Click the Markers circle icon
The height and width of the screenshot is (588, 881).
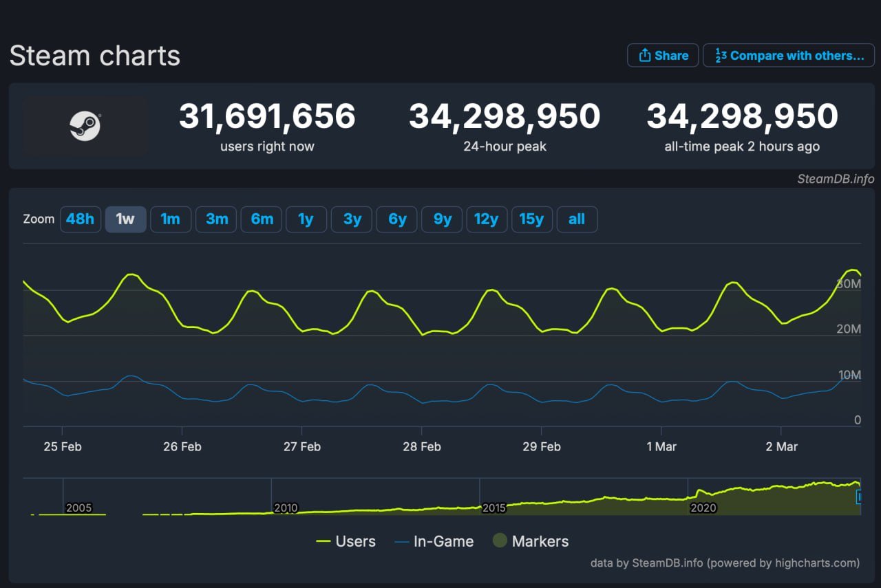500,541
